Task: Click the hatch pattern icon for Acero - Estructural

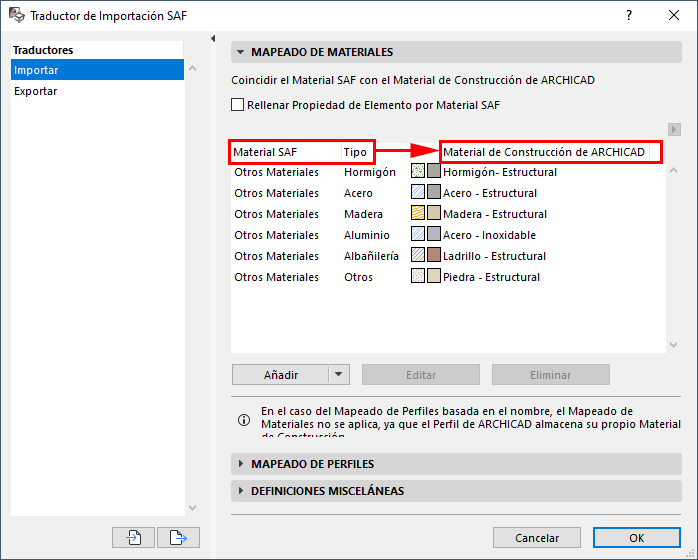Action: pyautogui.click(x=418, y=192)
